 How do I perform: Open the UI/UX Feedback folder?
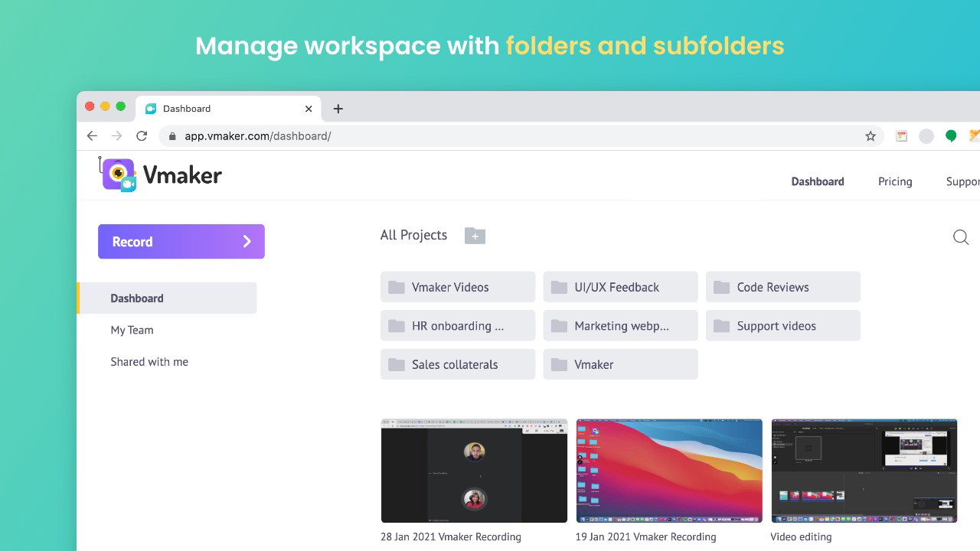(x=620, y=287)
